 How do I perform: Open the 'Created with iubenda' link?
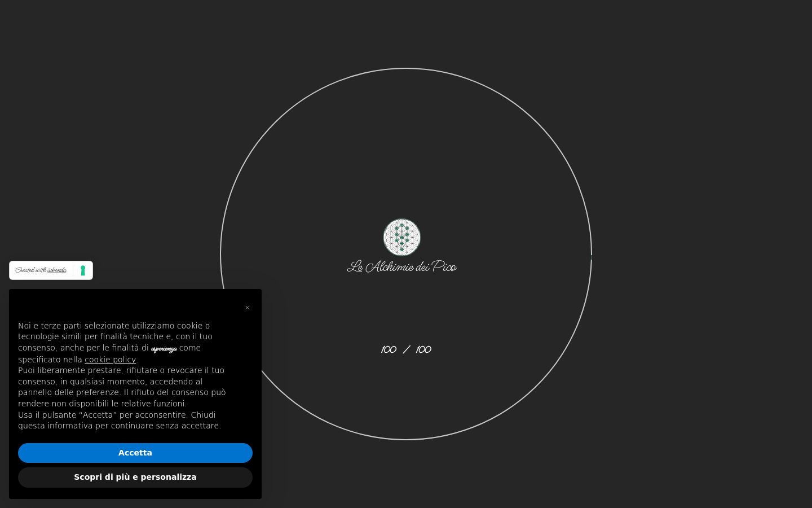pos(41,270)
